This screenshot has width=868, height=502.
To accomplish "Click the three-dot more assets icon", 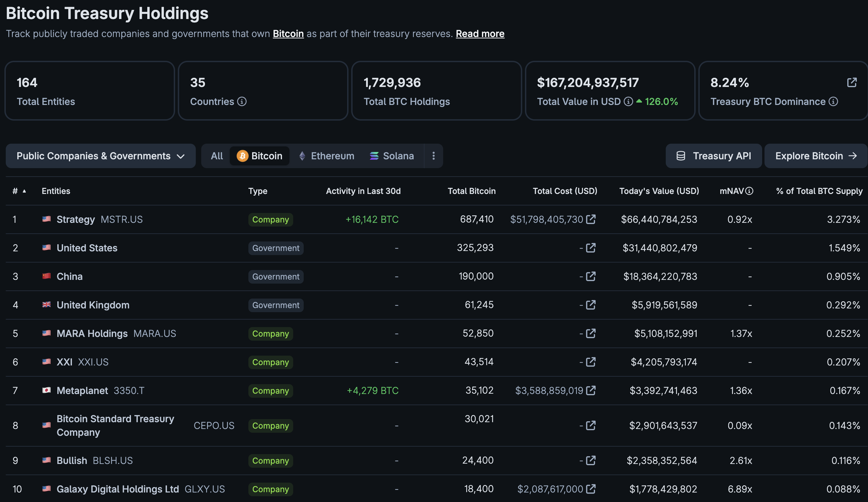I will pos(433,156).
